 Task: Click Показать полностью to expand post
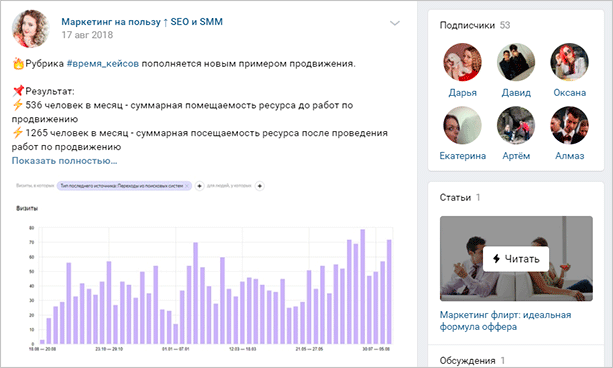tap(65, 161)
